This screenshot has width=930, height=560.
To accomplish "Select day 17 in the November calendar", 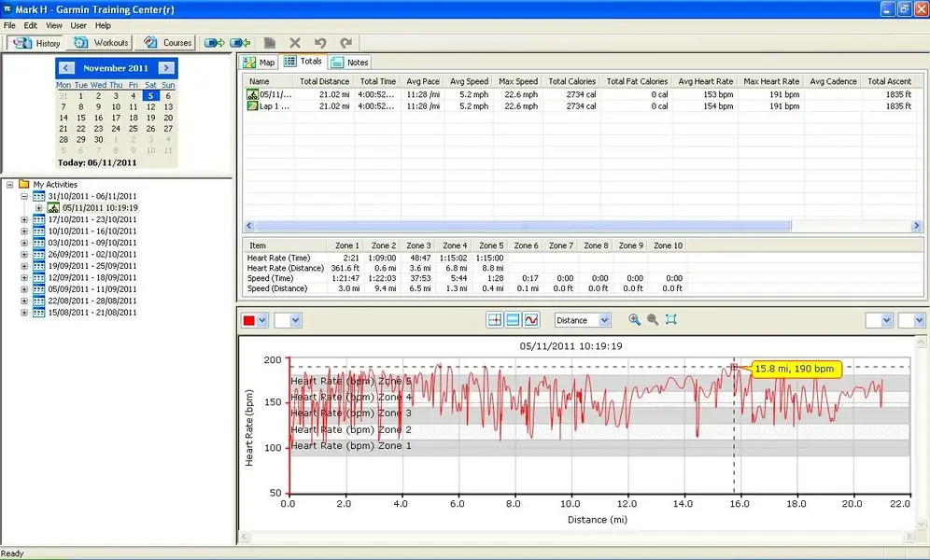I will click(x=116, y=118).
